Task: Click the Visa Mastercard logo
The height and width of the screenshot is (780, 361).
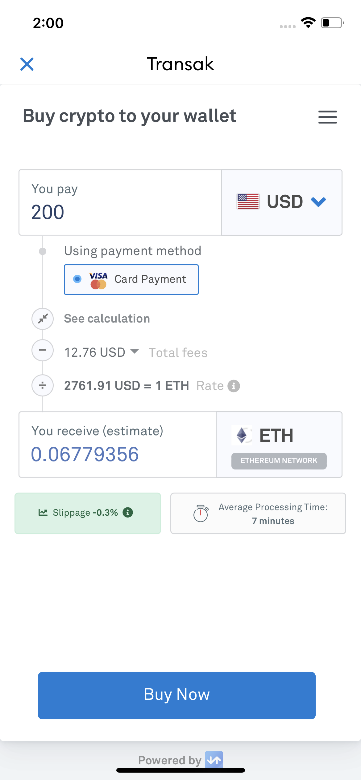Action: [98, 280]
